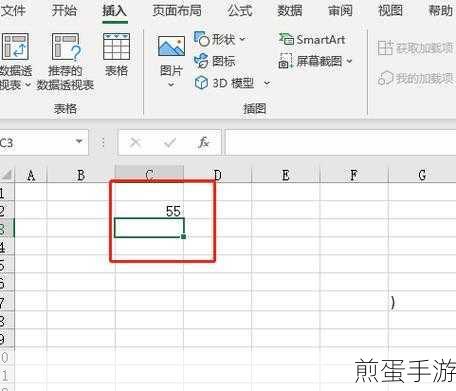
Task: Insert SmartArt graphic
Action: point(312,40)
